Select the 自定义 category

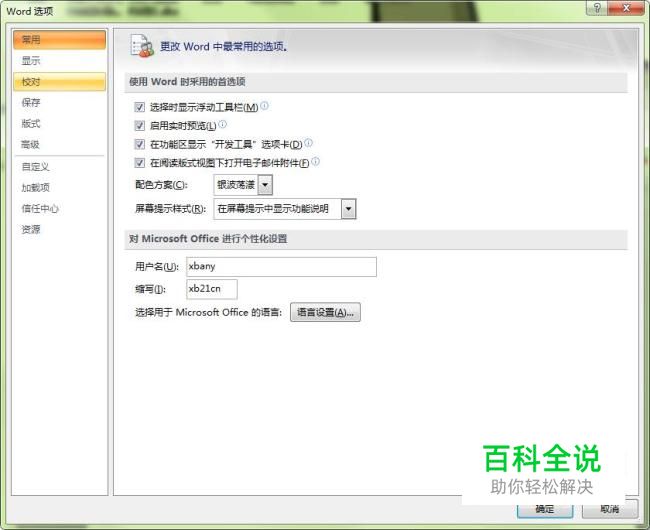pyautogui.click(x=59, y=167)
